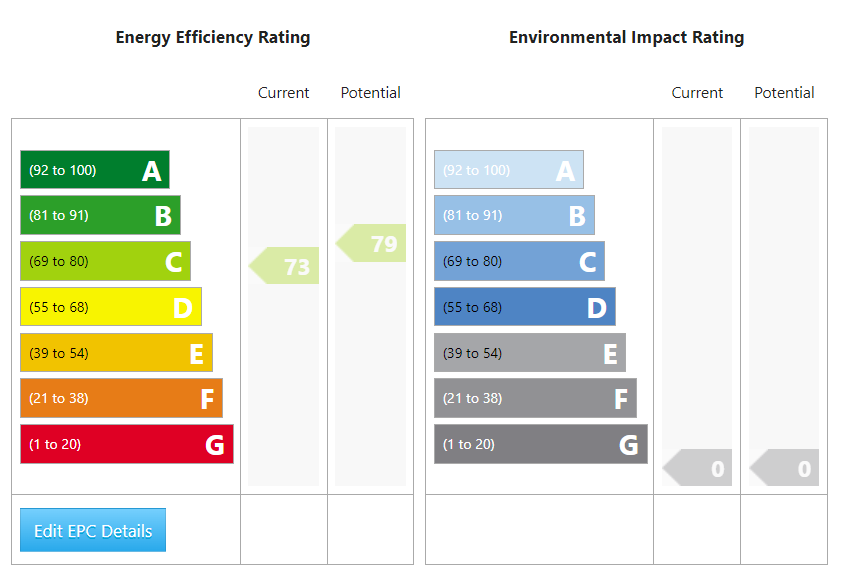Click the environmental potential rating 0 arrow
Image resolution: width=851 pixels, height=582 pixels.
(786, 468)
